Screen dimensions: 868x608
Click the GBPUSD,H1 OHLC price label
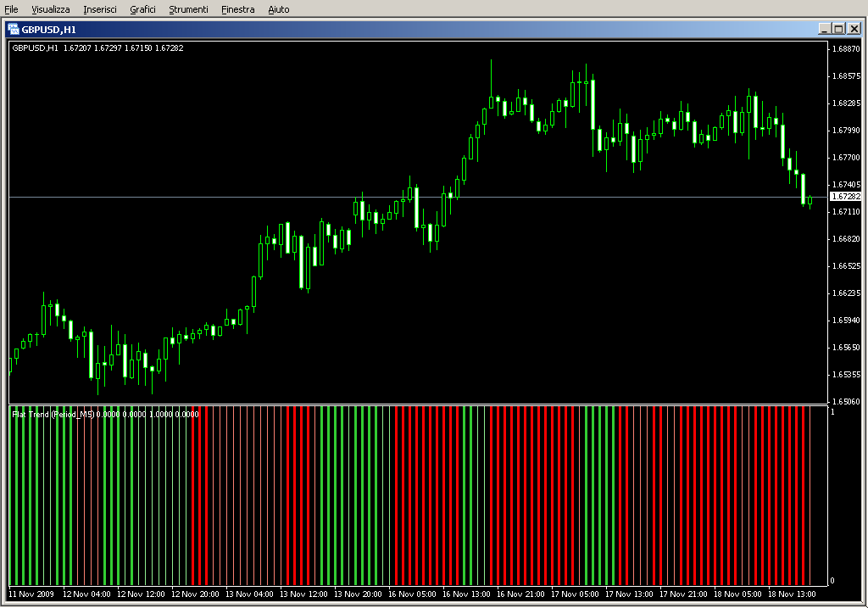(x=97, y=48)
